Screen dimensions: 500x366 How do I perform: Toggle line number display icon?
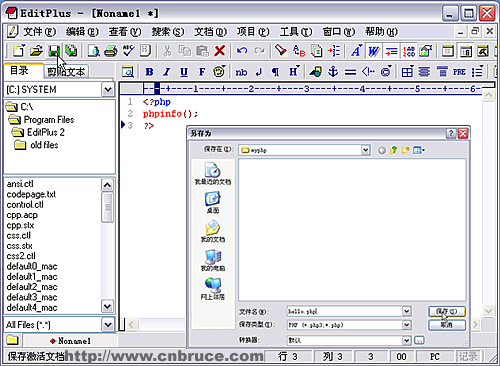(x=409, y=51)
